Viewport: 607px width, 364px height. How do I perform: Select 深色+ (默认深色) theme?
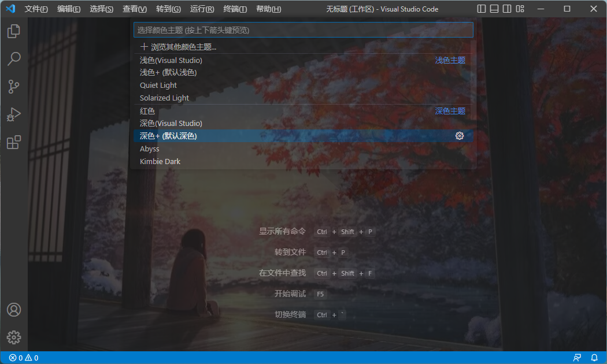point(303,136)
